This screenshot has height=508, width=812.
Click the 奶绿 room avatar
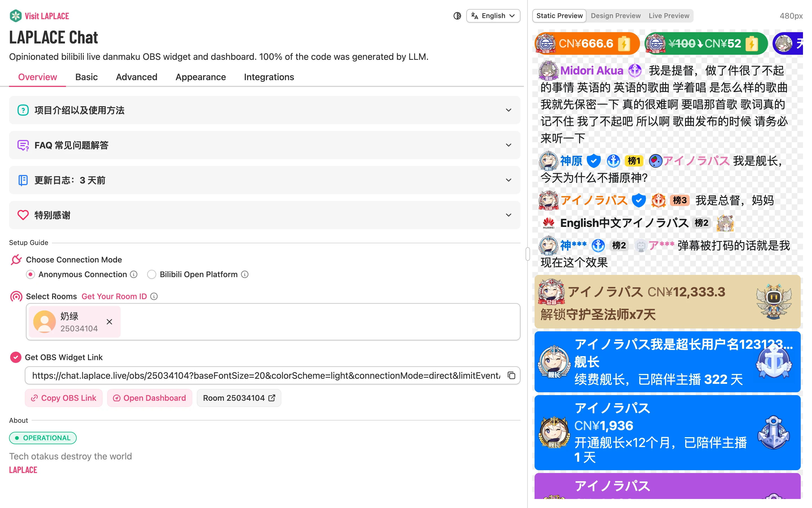click(x=44, y=321)
